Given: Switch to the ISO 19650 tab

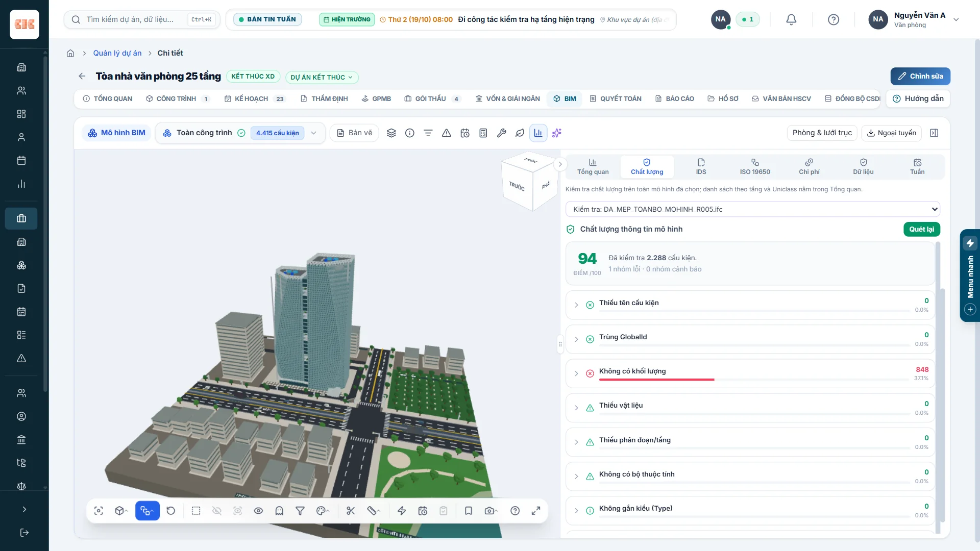Looking at the screenshot, I should 755,167.
